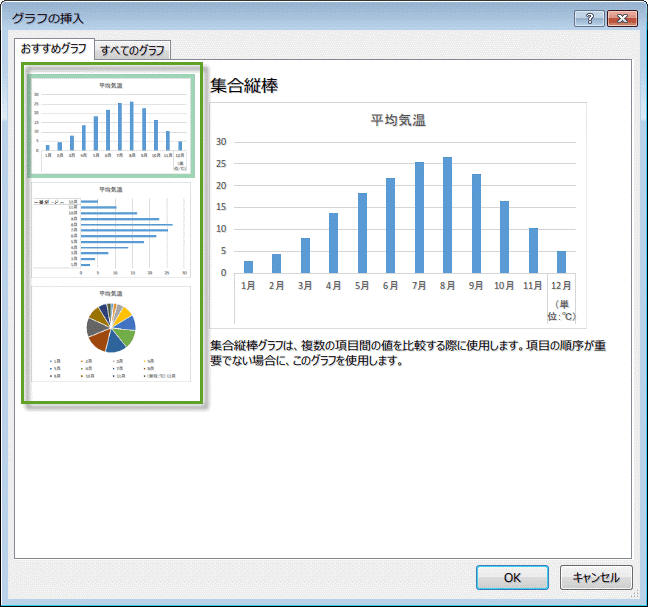Click the 12月 bar in the preview
Viewport: 648px width, 607px height.
click(561, 261)
